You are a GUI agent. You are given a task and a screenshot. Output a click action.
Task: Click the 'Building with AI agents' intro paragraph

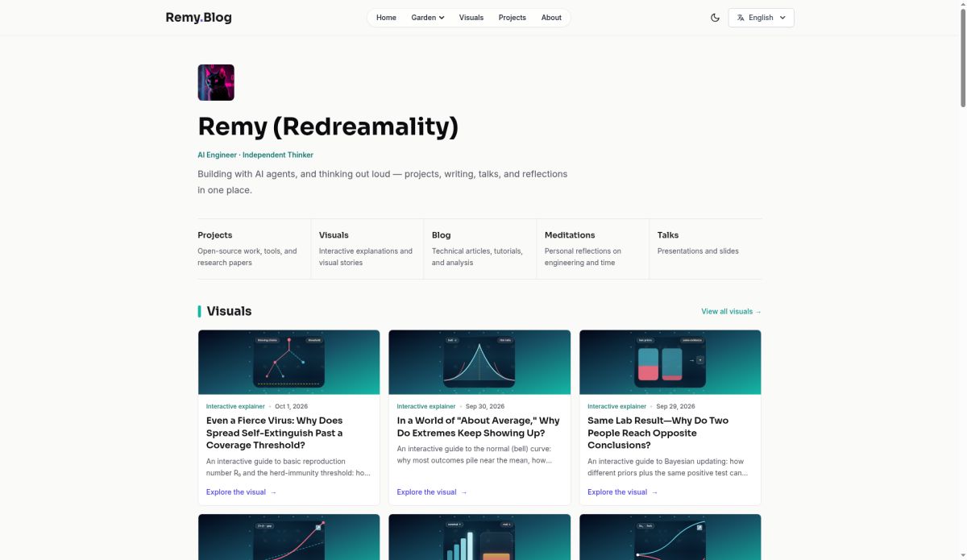[383, 182]
